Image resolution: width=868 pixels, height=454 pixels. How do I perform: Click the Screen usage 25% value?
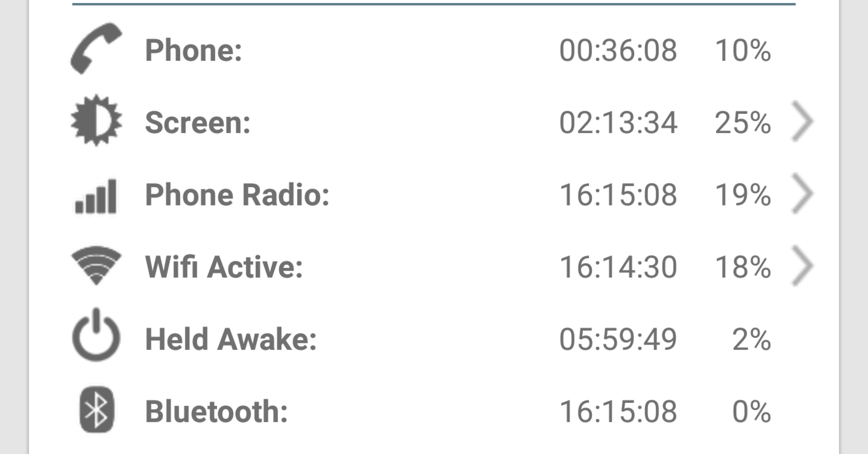click(x=742, y=123)
